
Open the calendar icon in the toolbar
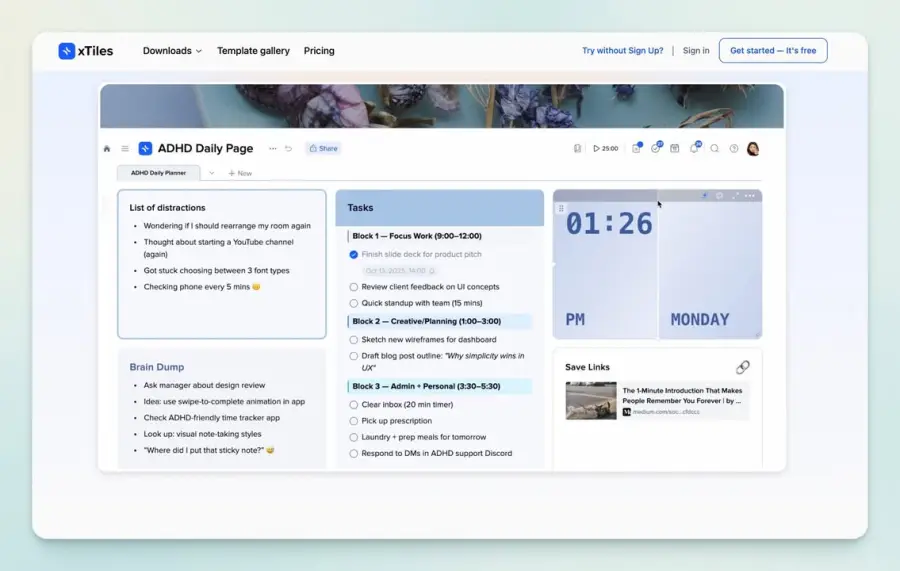tap(675, 149)
